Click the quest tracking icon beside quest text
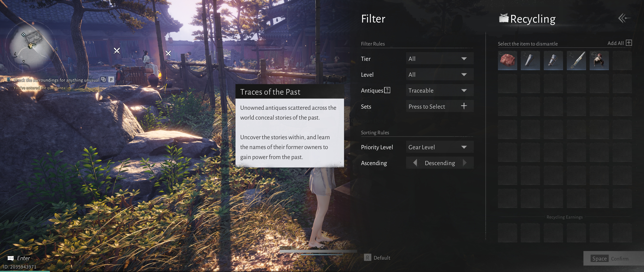The height and width of the screenshot is (272, 644). [x=104, y=80]
